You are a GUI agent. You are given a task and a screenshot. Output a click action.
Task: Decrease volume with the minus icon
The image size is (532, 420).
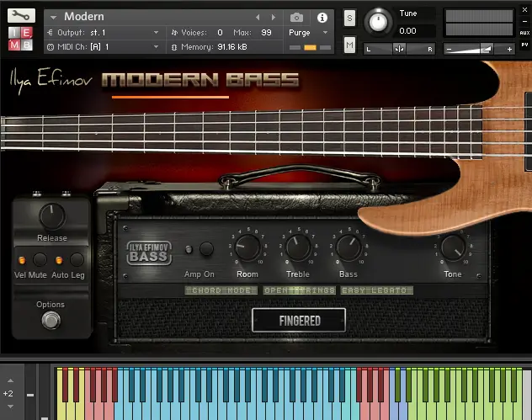pyautogui.click(x=449, y=49)
